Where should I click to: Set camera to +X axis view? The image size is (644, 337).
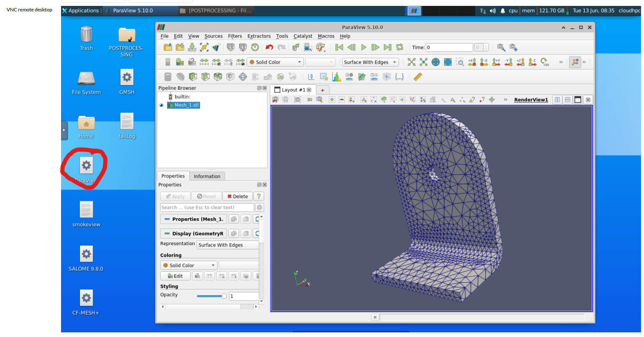coord(473,62)
